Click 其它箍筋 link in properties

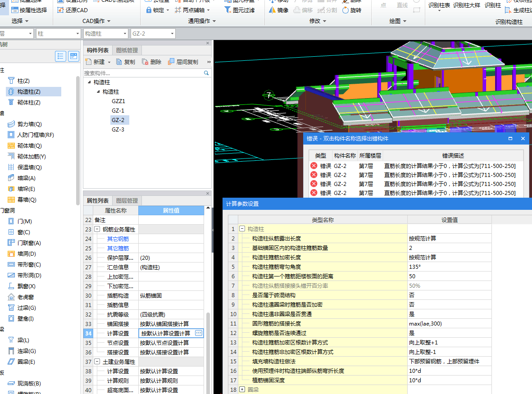click(118, 249)
